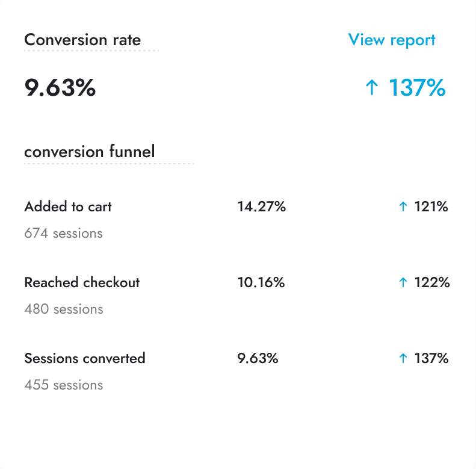The height and width of the screenshot is (469, 476).
Task: Click the 674 sessions text
Action: click(63, 234)
